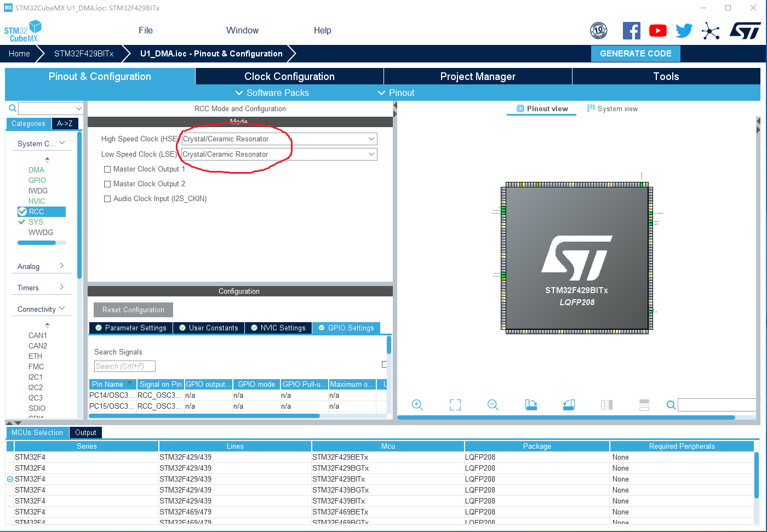Rotate the chip clockwise

(531, 404)
